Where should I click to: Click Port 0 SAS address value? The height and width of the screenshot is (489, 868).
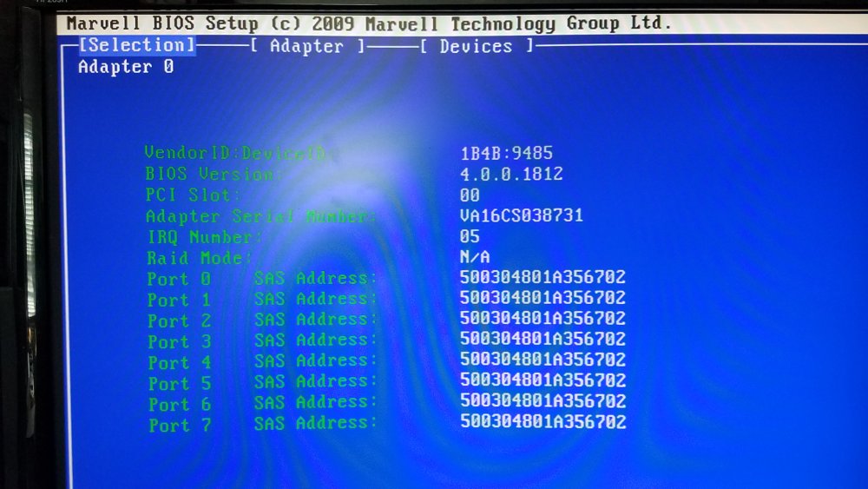(x=543, y=277)
